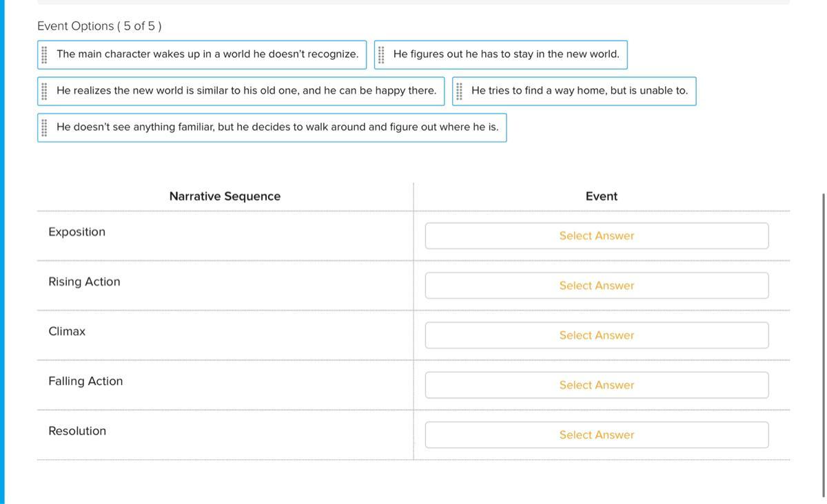Click grip icon on 'world is similar' option
This screenshot has width=827, height=504.
(x=44, y=91)
